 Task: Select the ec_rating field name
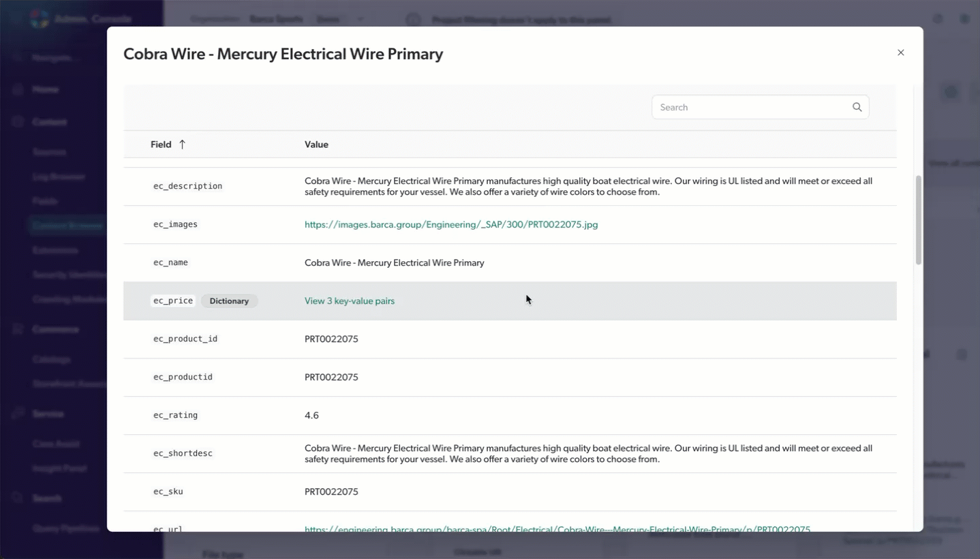click(175, 415)
